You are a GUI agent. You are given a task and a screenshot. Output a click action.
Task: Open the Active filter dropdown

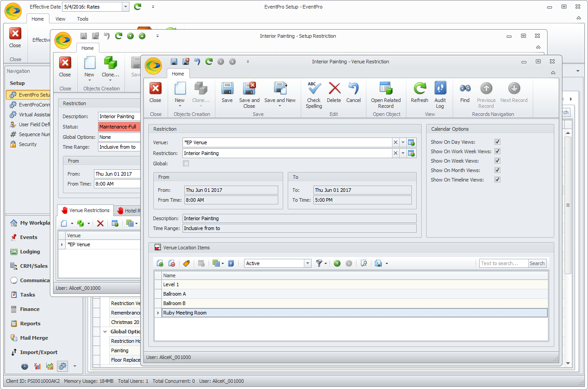point(307,263)
